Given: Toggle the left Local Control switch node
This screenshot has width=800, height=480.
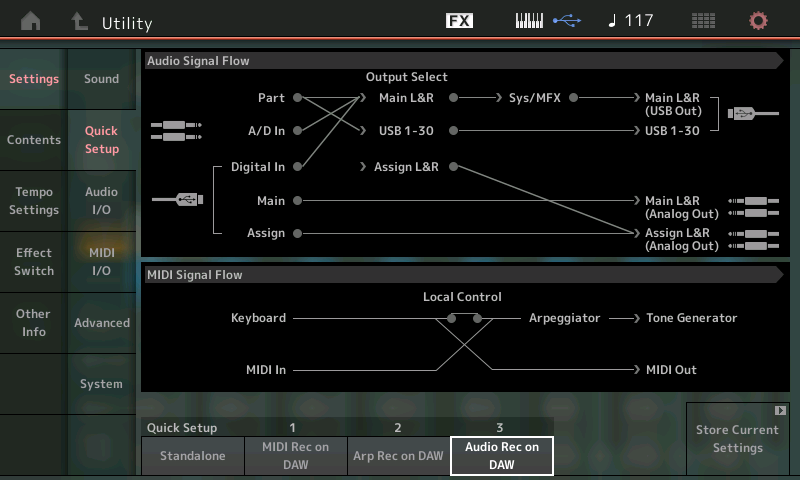Looking at the screenshot, I should [x=453, y=318].
